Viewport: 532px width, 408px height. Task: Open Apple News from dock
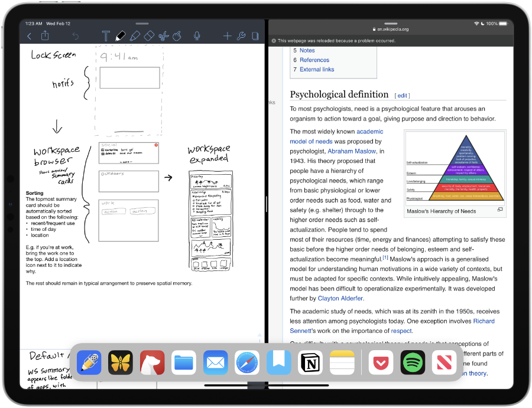click(x=444, y=363)
